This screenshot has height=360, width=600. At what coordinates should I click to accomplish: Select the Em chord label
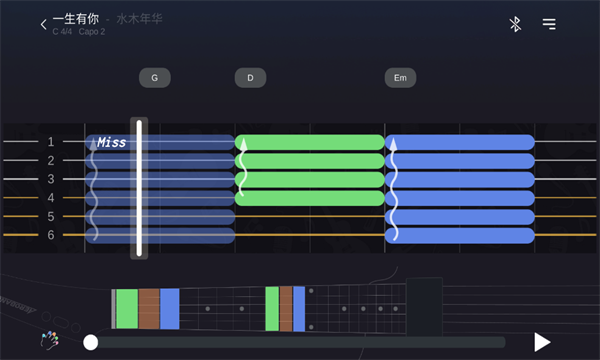tap(400, 78)
